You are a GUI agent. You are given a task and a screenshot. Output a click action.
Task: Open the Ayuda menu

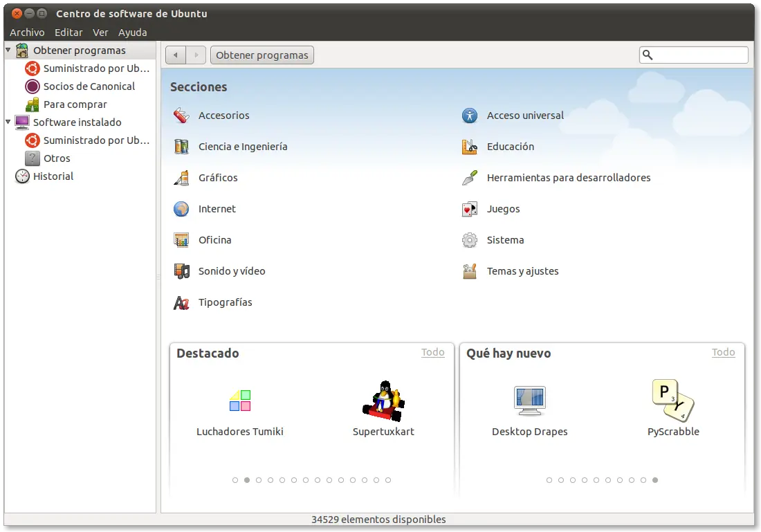click(x=133, y=33)
